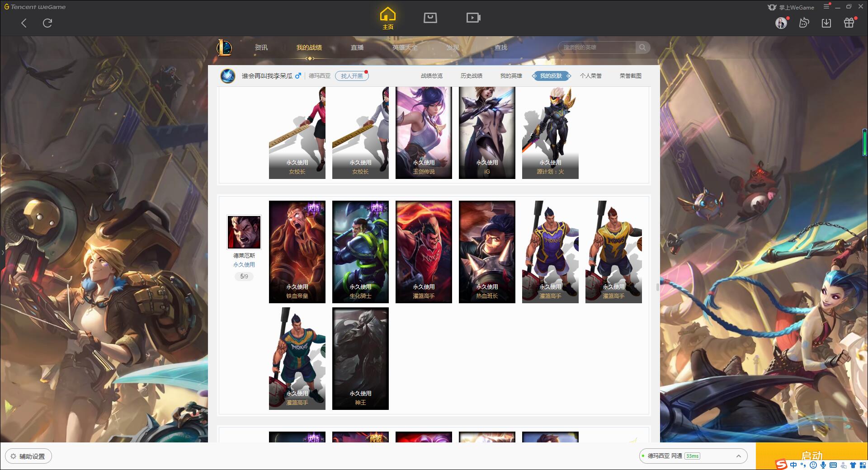Open the 玉剑传说 skin card
The height and width of the screenshot is (470, 868).
[424, 133]
